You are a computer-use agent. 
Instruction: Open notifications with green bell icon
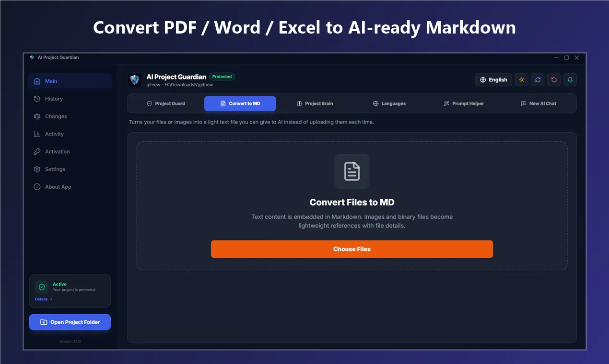pos(570,80)
